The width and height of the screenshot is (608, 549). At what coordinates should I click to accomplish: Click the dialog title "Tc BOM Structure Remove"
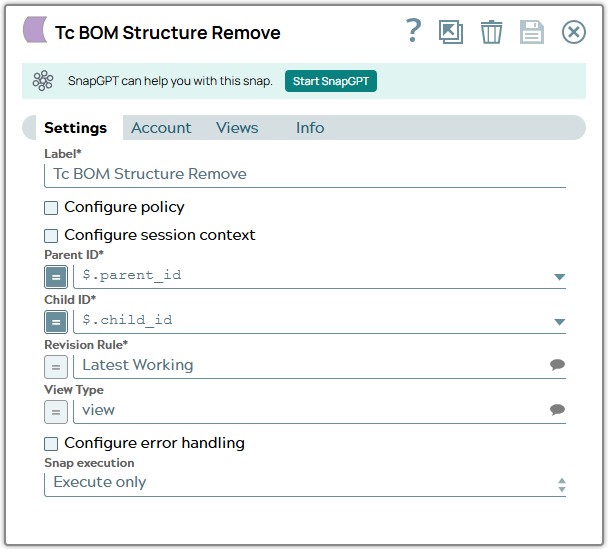point(168,33)
